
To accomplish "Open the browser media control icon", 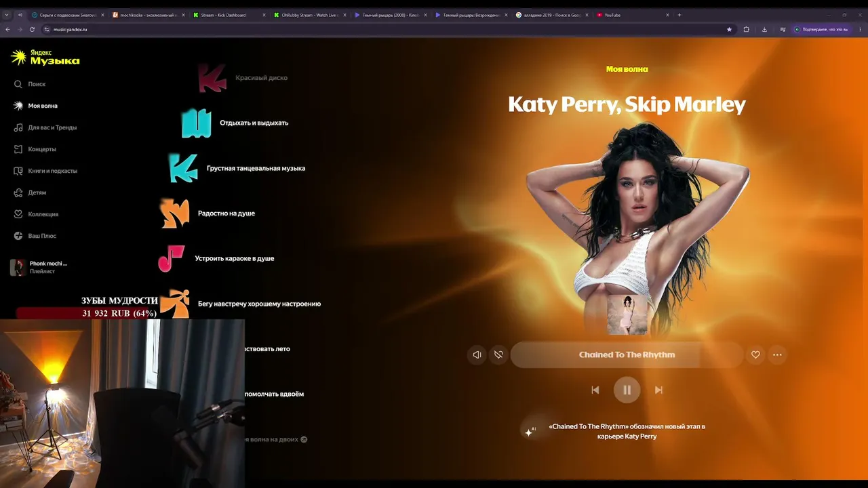I will 783,29.
